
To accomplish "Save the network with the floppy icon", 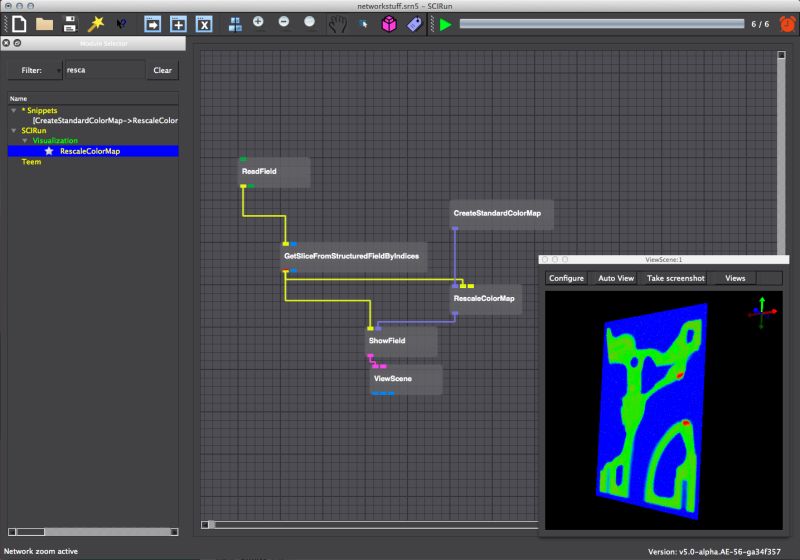I will coord(70,24).
